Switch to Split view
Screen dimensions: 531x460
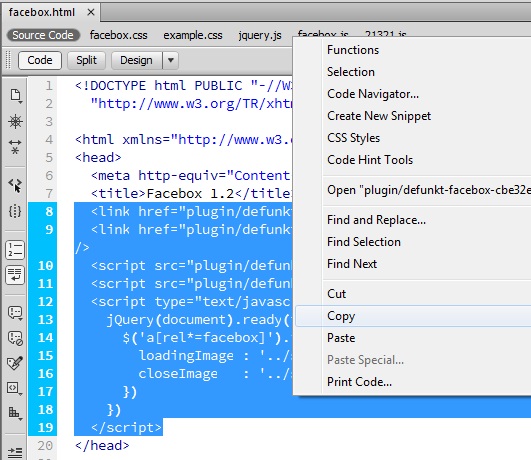click(x=86, y=60)
